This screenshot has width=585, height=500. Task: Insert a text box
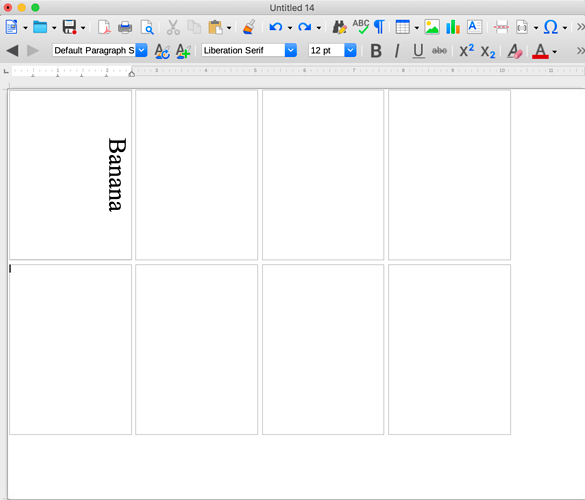(x=475, y=27)
